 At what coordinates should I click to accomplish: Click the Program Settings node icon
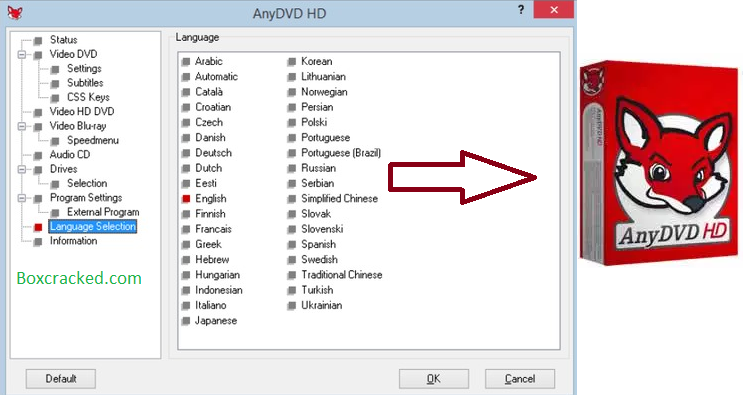(x=38, y=198)
